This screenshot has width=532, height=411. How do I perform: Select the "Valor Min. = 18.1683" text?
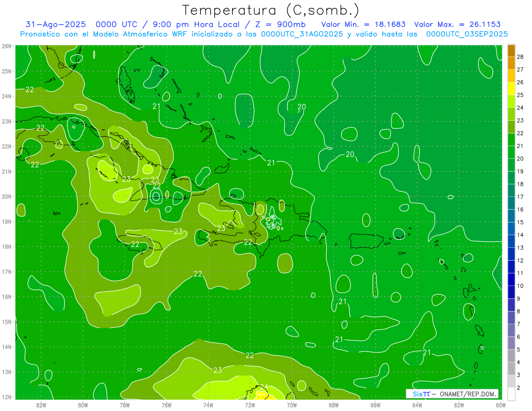[x=363, y=24]
